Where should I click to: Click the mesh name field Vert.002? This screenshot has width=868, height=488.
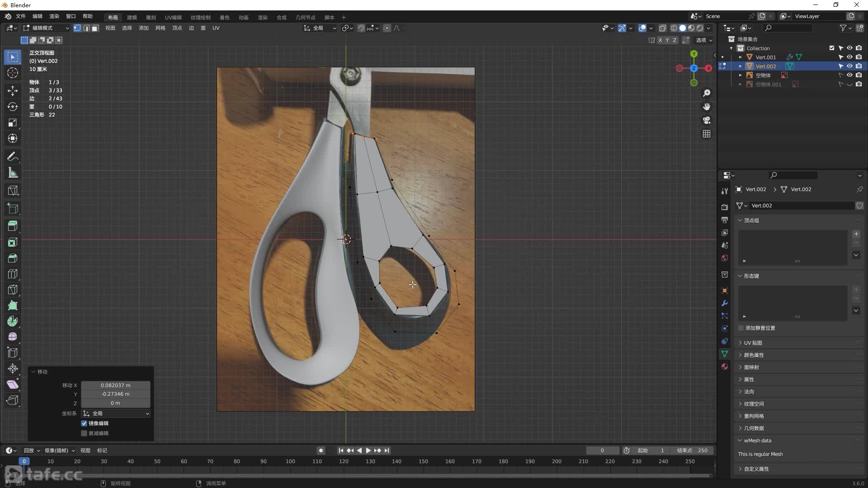point(801,206)
